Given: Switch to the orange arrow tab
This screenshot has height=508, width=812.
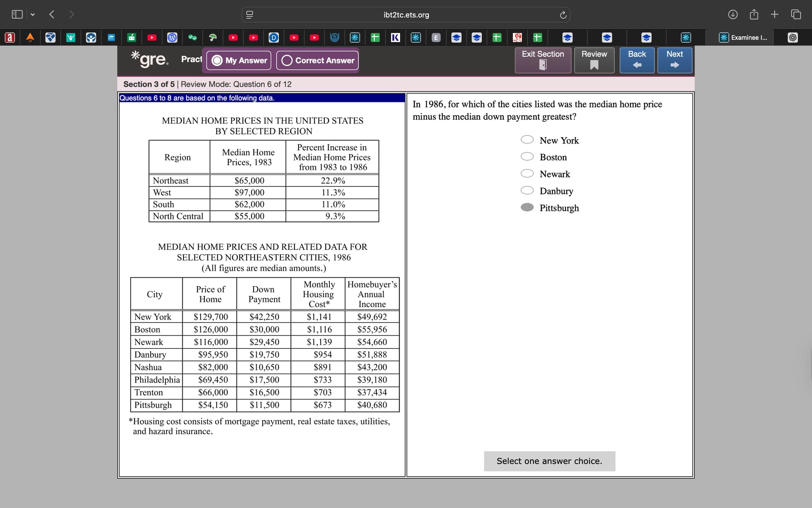Looking at the screenshot, I should click(x=30, y=38).
